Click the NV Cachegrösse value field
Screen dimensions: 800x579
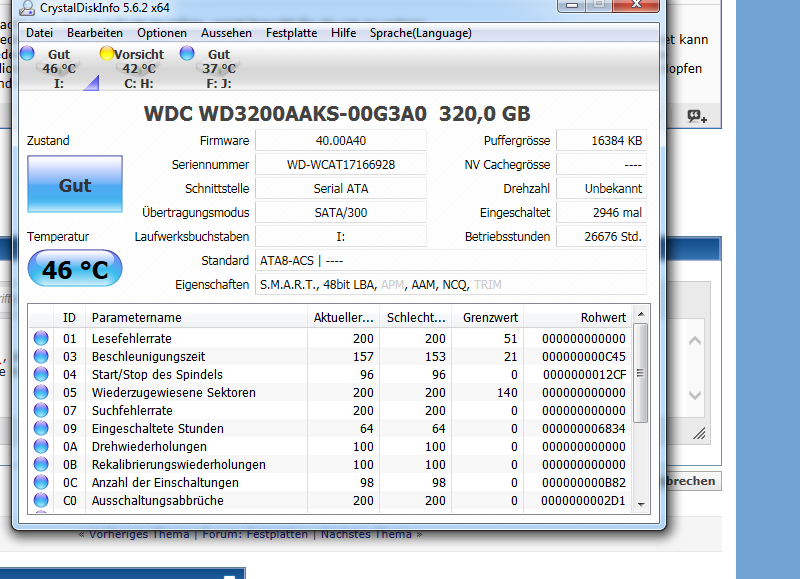pyautogui.click(x=602, y=165)
